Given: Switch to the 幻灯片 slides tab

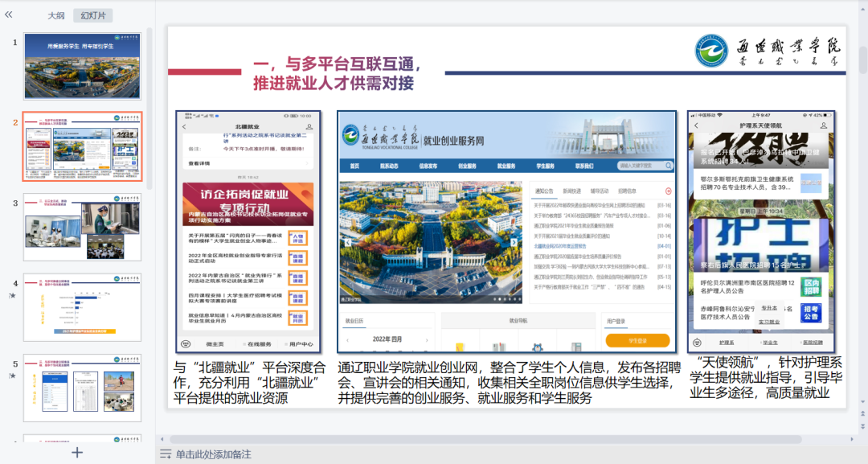Looking at the screenshot, I should 93,15.
